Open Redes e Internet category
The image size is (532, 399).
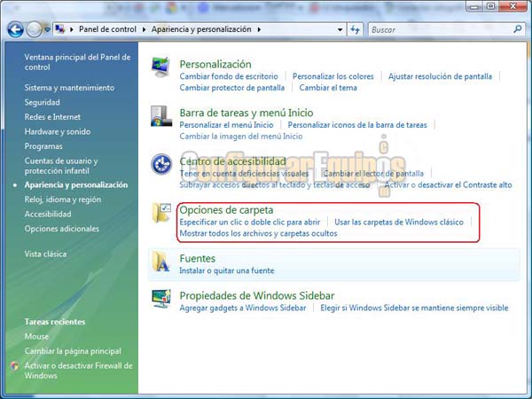coord(52,117)
